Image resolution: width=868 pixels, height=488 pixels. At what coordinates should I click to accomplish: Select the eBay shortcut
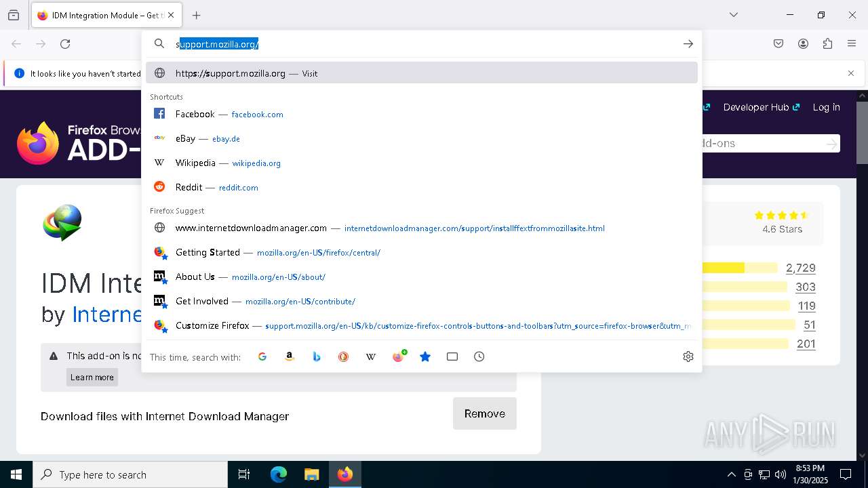tap(422, 138)
